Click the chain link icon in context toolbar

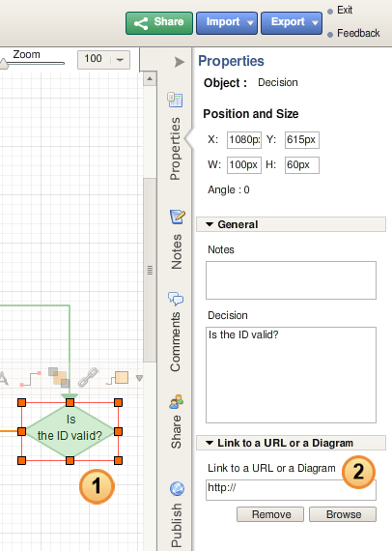point(88,377)
